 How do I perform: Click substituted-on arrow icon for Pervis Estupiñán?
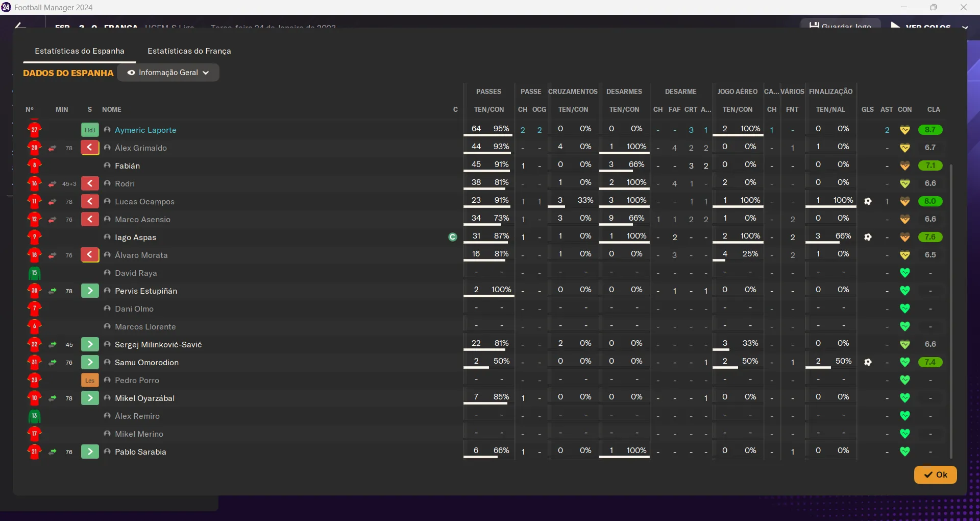click(x=90, y=291)
